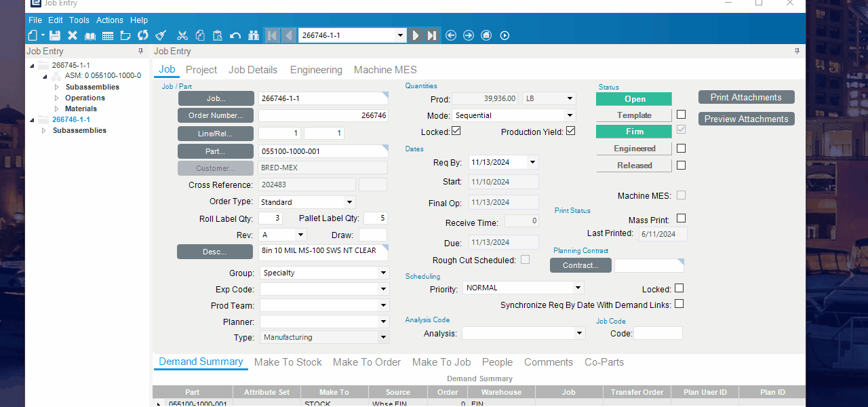
Task: Collapse the 266745-1-1 tree node
Action: pos(32,65)
